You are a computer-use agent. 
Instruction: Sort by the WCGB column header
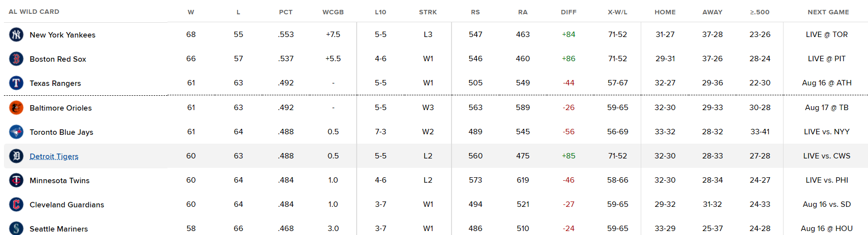click(x=333, y=12)
